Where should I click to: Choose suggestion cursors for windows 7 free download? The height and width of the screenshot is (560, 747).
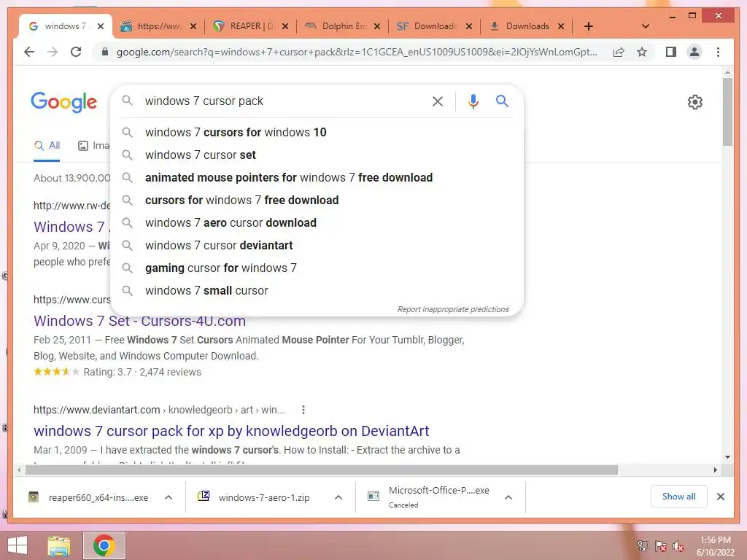coord(317,200)
